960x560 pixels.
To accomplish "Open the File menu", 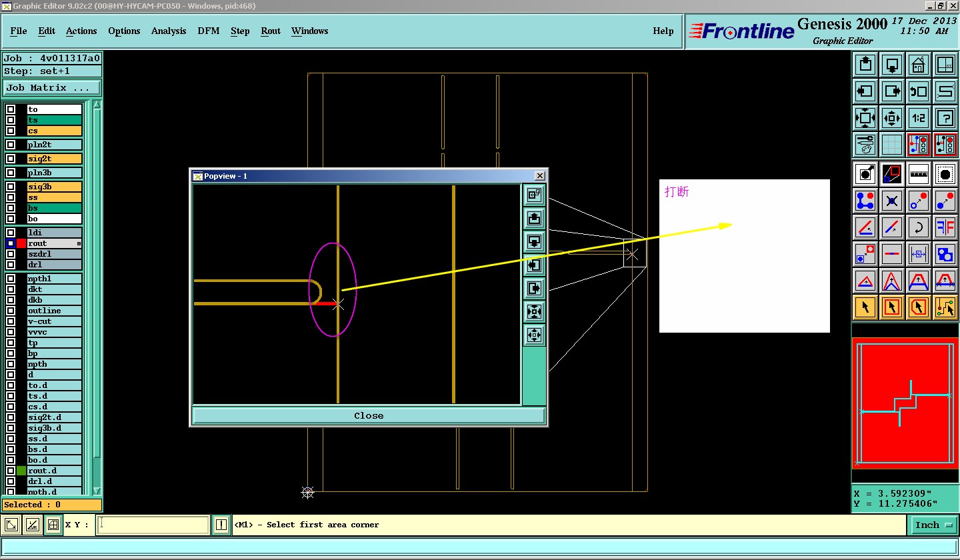I will [19, 31].
